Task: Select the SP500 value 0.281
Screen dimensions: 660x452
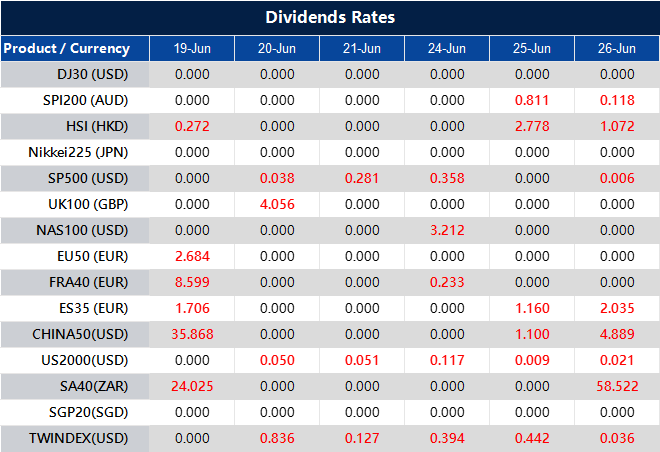Action: 362,178
